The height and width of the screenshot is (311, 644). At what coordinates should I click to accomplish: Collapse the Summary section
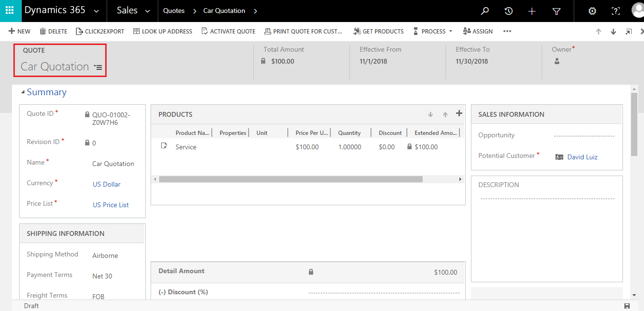tap(23, 92)
